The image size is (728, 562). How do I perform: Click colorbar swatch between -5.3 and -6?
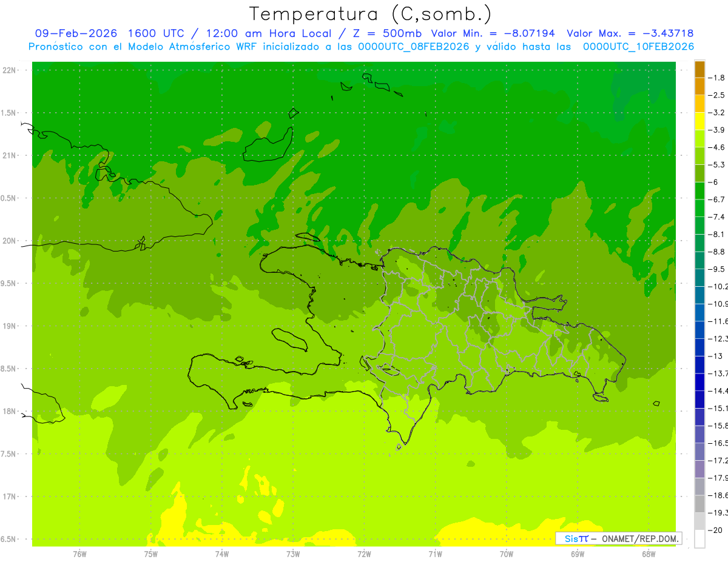pos(700,173)
